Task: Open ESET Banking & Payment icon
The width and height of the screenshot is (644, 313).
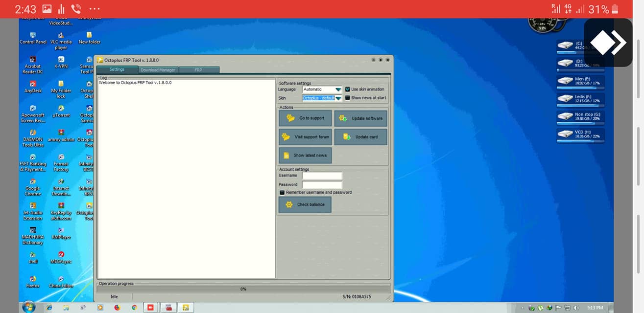Action: [33, 163]
